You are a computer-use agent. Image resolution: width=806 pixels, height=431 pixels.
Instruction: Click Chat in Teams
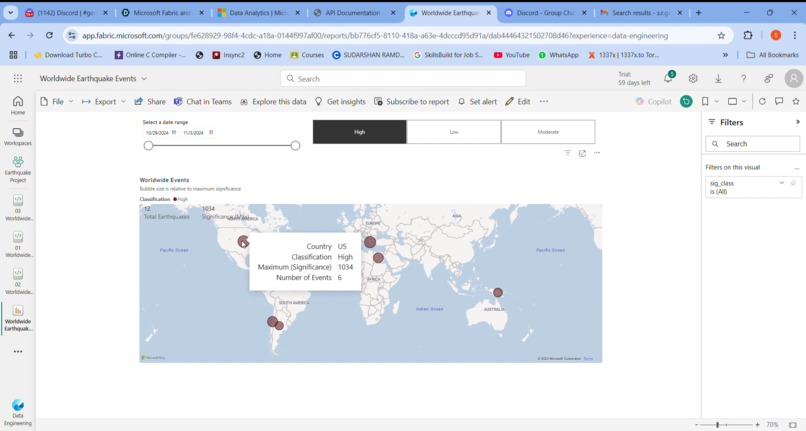coord(203,101)
